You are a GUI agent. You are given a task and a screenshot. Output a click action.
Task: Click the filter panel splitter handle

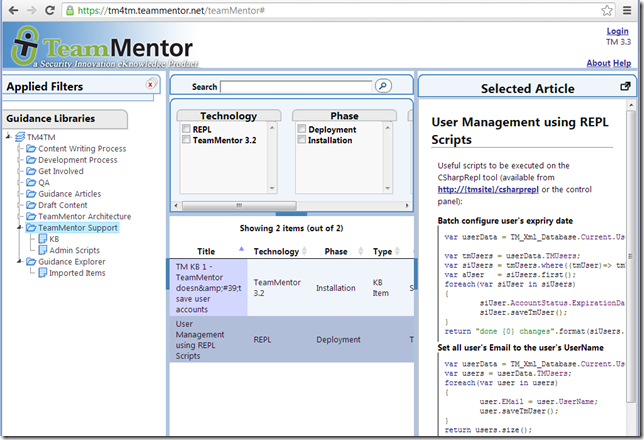291,214
